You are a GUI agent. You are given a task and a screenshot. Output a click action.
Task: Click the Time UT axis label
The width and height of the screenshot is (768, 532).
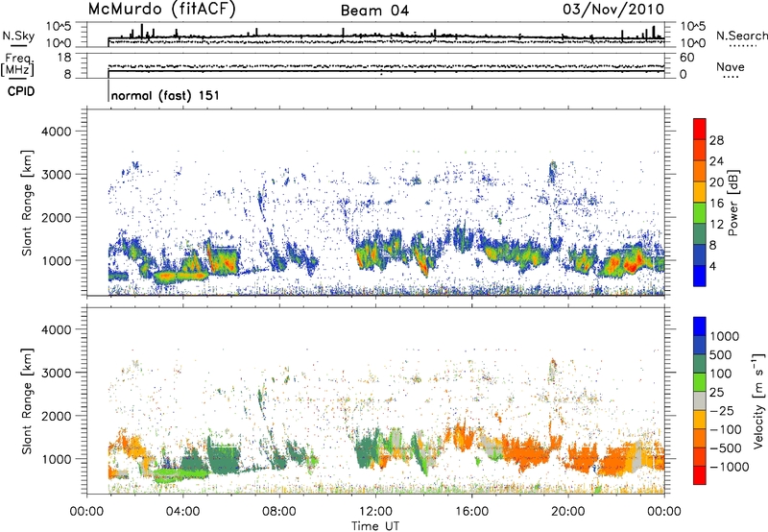tap(375, 526)
